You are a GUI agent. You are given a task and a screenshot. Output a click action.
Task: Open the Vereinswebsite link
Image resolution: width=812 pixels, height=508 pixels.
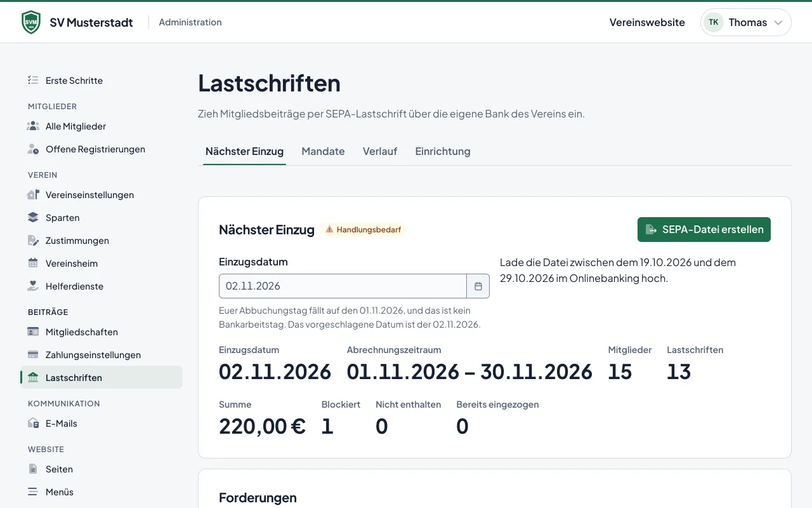647,22
